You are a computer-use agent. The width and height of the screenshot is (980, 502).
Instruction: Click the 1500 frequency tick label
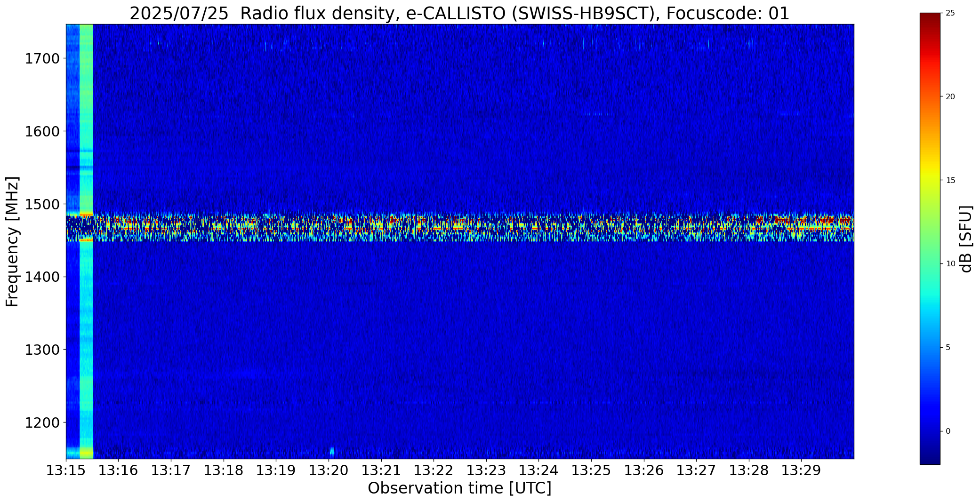(42, 204)
